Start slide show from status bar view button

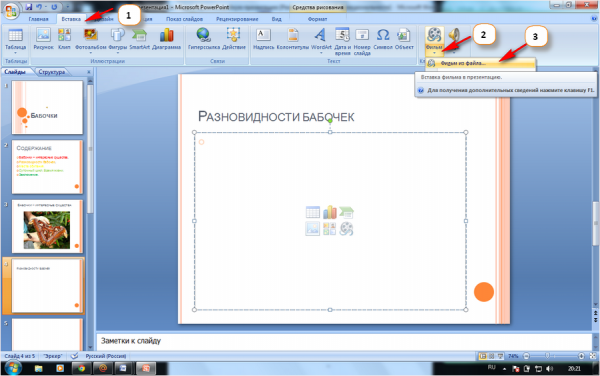[x=501, y=356]
